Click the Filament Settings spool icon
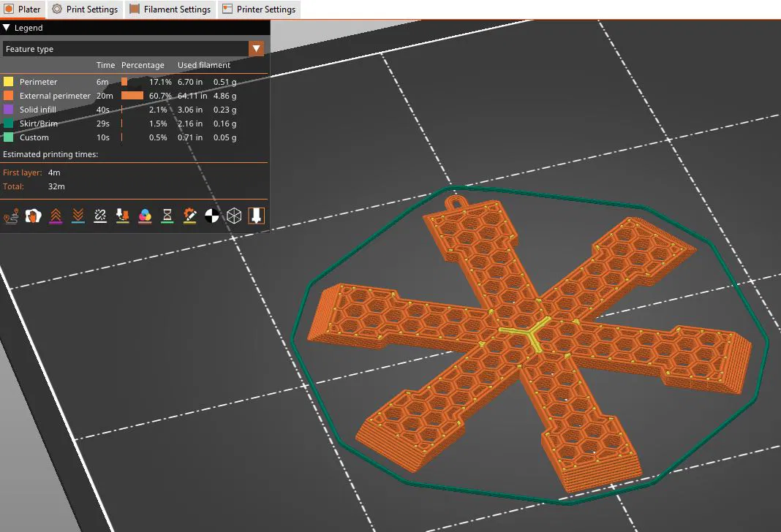The width and height of the screenshot is (781, 532). pyautogui.click(x=135, y=9)
